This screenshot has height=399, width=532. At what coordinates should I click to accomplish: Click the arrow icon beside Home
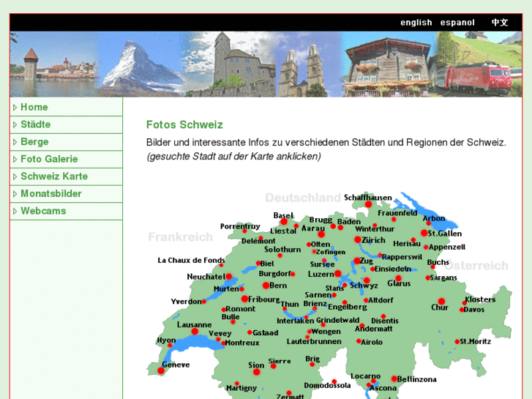(15, 108)
